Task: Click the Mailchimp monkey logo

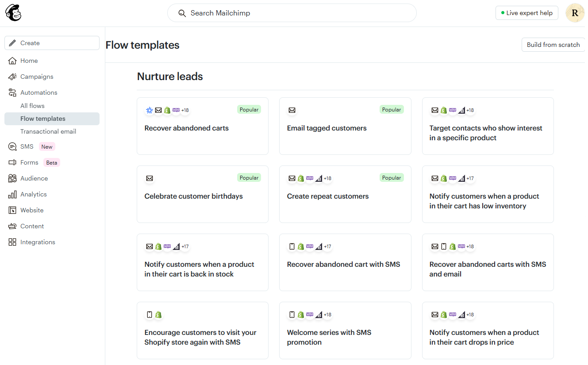Action: (13, 13)
